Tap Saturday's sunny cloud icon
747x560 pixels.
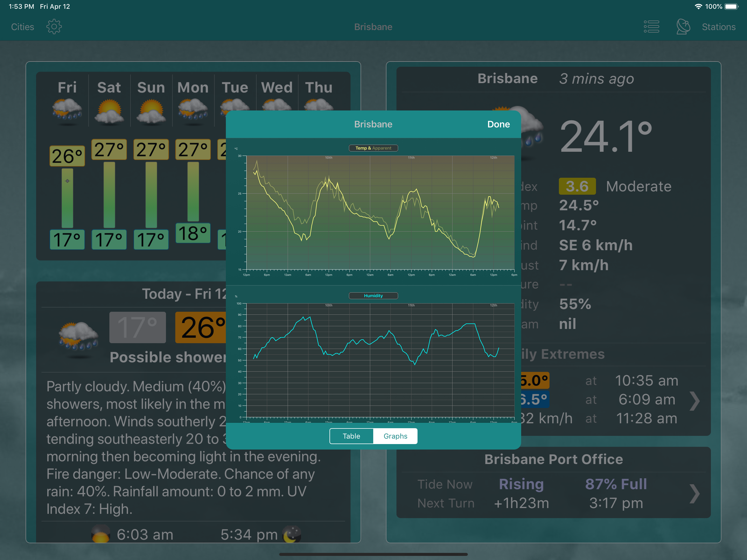click(x=109, y=111)
